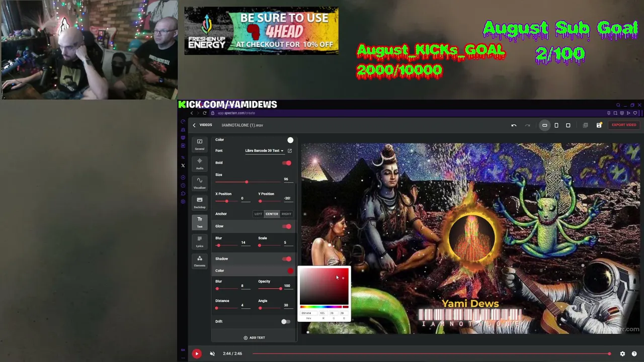
Task: Open font in external link icon
Action: click(289, 151)
